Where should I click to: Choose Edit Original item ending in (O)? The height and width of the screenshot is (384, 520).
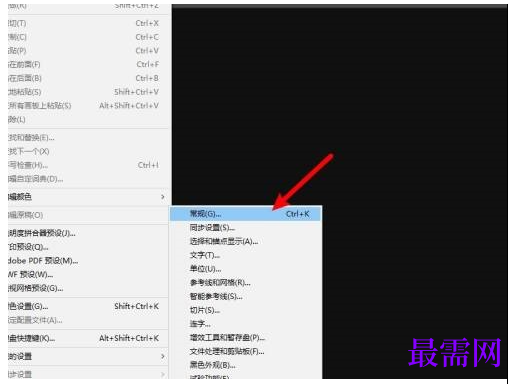tap(88, 215)
